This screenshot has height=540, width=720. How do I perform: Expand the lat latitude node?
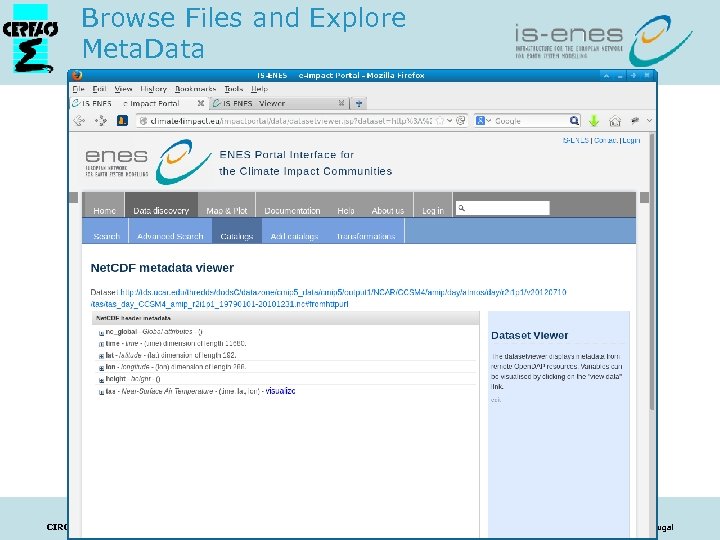coord(101,356)
